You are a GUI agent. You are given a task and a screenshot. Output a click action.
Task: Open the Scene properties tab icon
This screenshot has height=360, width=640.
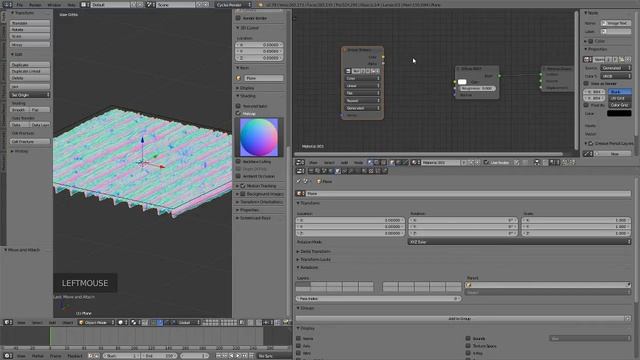(x=324, y=171)
